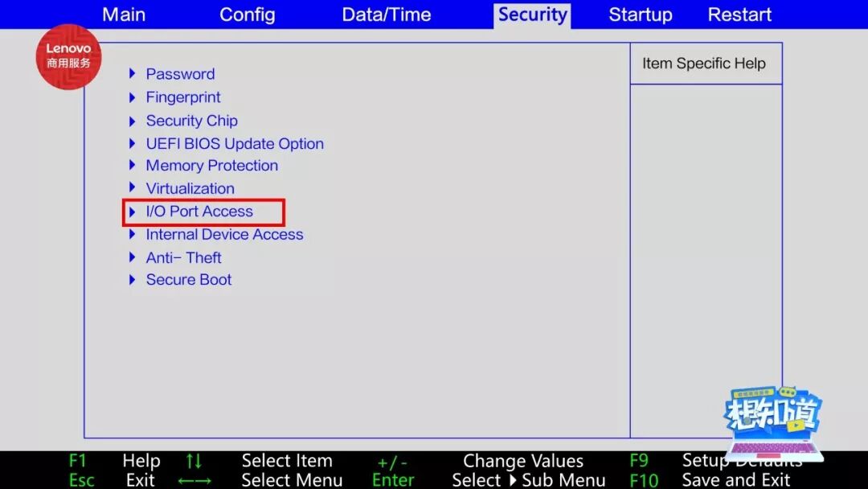
Task: Select UEFI BIOS Update Option
Action: tap(234, 143)
